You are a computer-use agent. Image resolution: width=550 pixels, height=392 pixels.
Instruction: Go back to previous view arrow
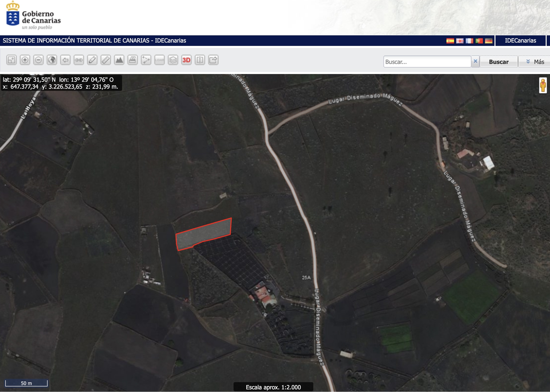click(x=65, y=60)
